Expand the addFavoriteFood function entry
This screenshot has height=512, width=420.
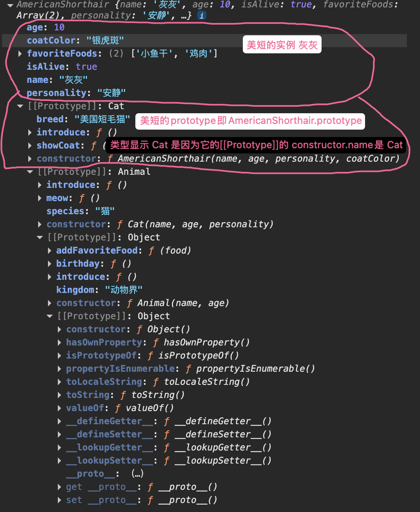pos(50,251)
